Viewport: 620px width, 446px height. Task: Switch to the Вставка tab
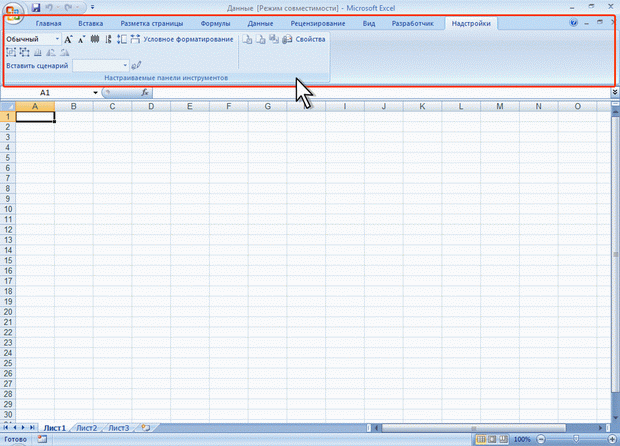coord(91,23)
